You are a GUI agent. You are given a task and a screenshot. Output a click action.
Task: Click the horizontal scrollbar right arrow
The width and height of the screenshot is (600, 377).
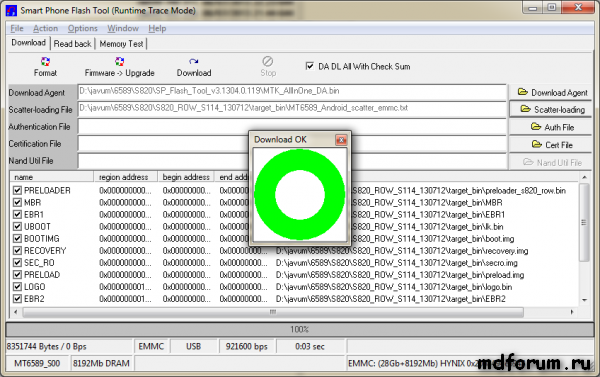[x=572, y=312]
